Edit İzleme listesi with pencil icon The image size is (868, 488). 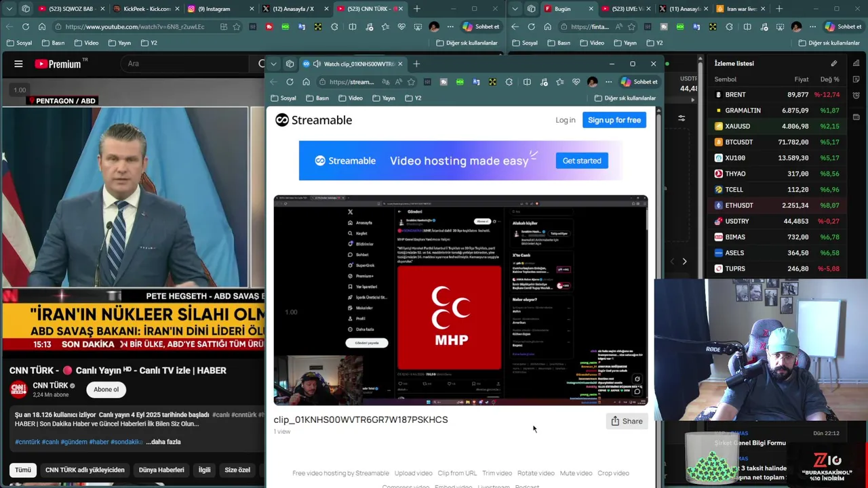(x=833, y=64)
